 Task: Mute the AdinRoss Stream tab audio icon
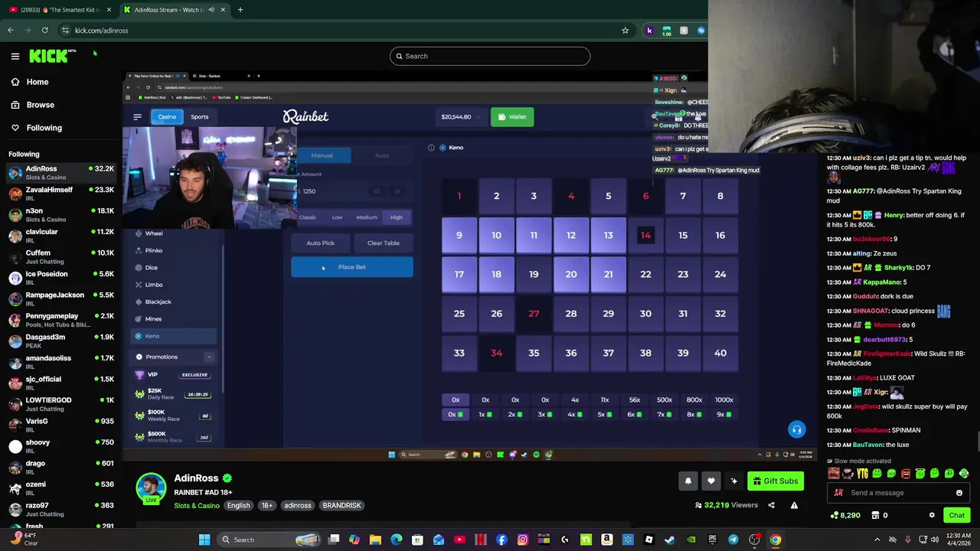coord(211,10)
